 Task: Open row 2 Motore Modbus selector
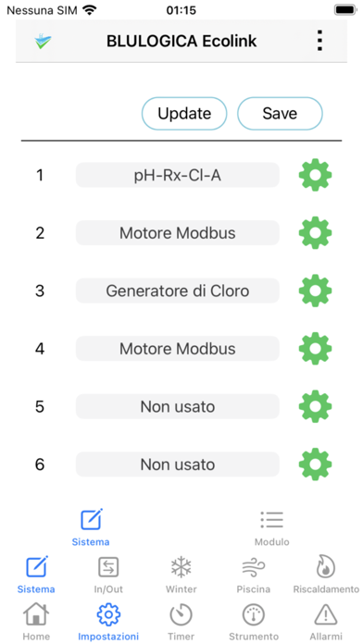click(x=178, y=233)
